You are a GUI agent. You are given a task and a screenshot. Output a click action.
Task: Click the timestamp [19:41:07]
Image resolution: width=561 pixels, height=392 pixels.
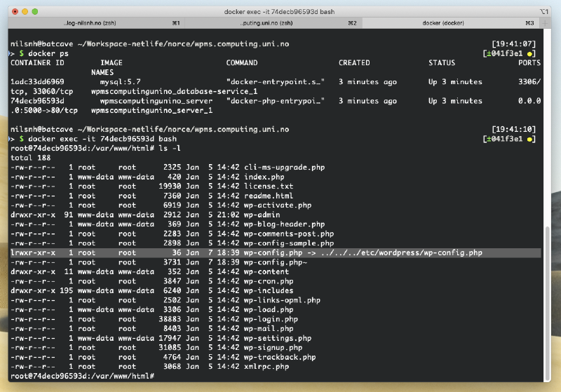point(514,44)
